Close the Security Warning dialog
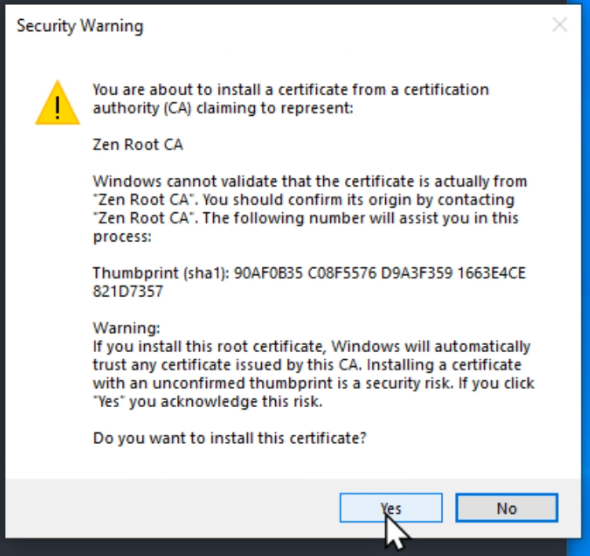The width and height of the screenshot is (590, 556). click(560, 25)
